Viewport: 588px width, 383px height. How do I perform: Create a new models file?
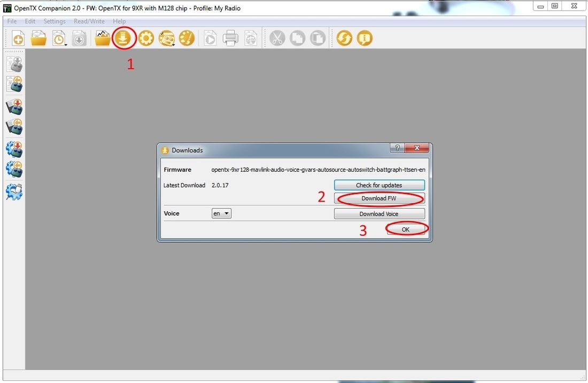(18, 39)
